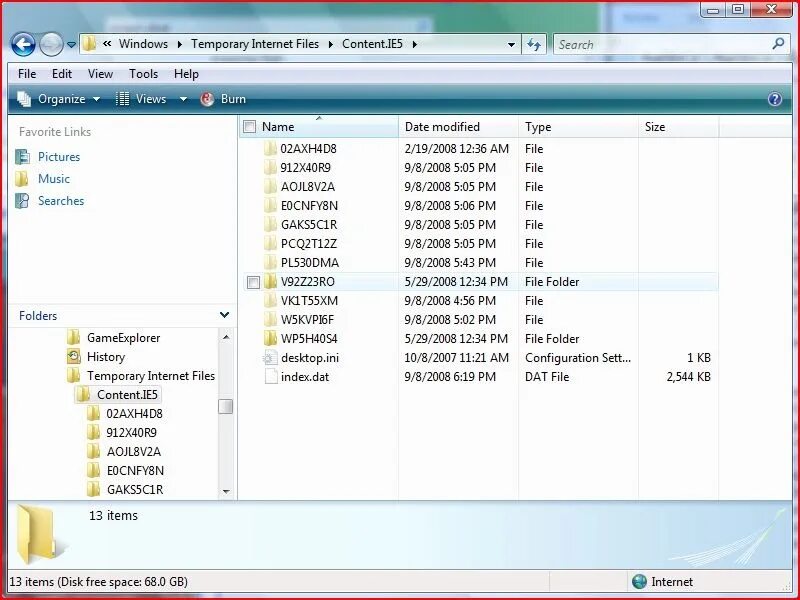Select 912X40R9 in the folder tree
Viewport: 800px width, 600px height.
click(x=132, y=432)
